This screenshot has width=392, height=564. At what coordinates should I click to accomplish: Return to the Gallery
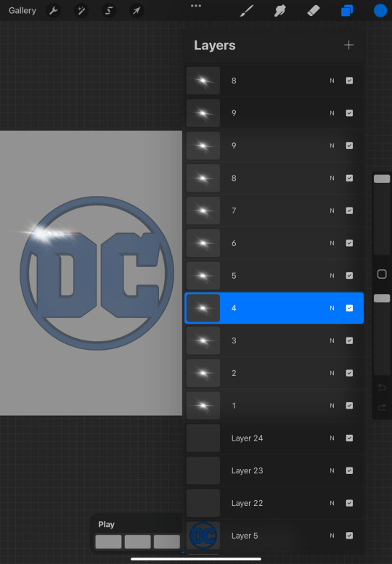(23, 11)
